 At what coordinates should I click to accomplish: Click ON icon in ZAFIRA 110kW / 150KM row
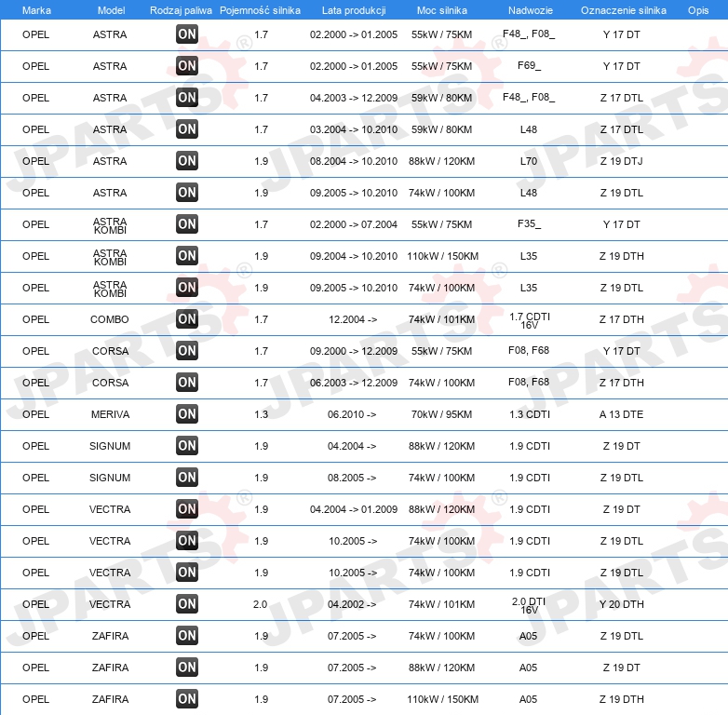pyautogui.click(x=187, y=699)
